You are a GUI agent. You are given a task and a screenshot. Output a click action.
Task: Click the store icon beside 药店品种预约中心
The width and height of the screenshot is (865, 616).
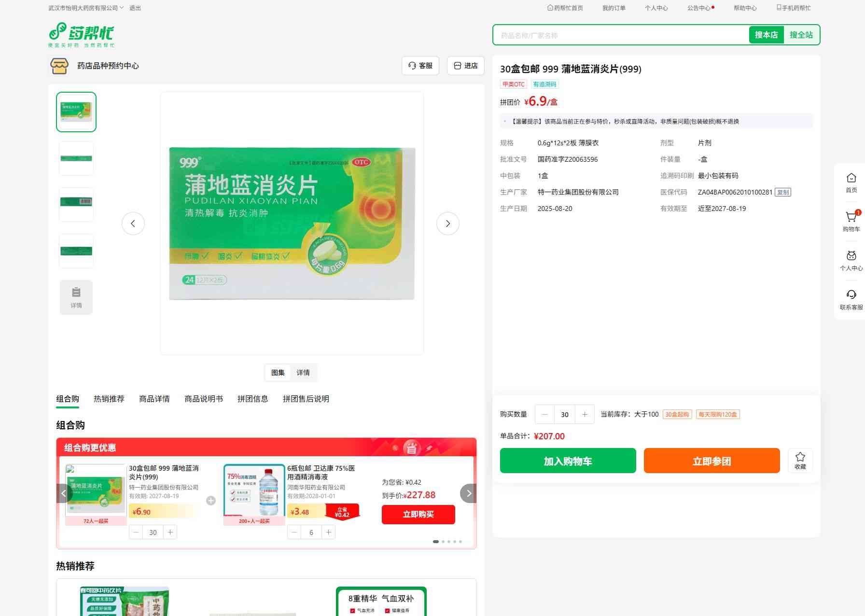59,66
